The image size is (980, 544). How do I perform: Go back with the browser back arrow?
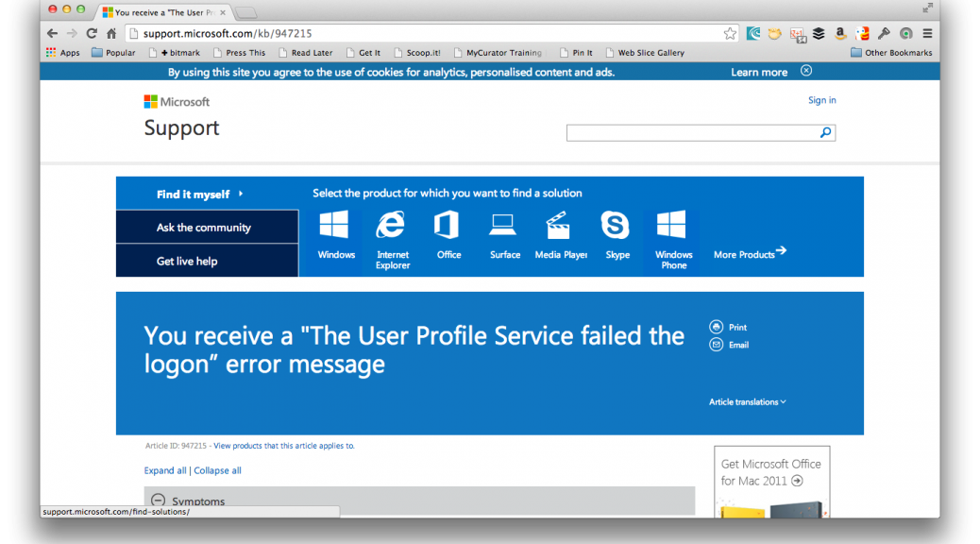pos(53,34)
